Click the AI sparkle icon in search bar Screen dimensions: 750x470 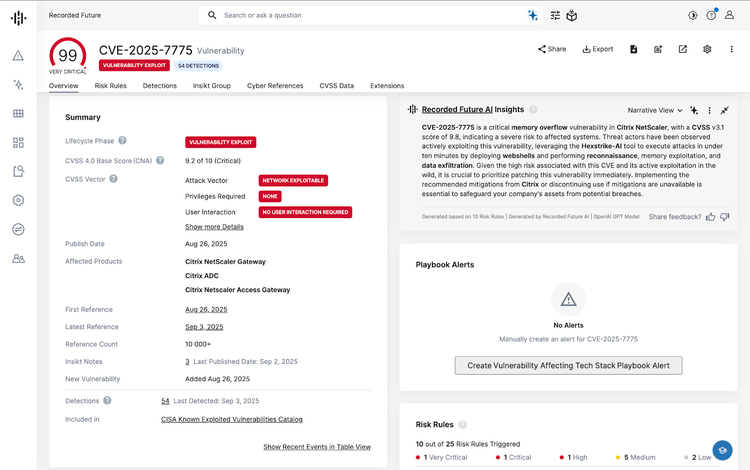[533, 15]
